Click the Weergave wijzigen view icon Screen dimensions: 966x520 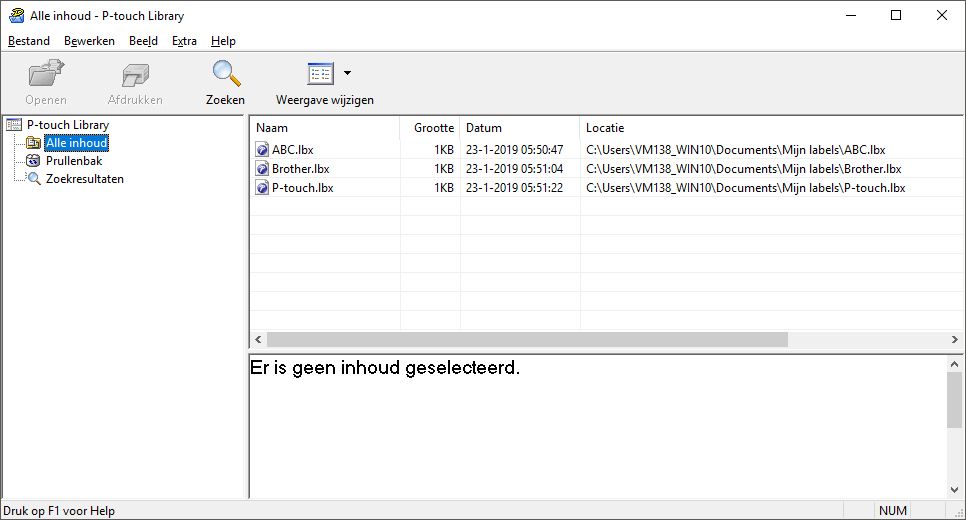pos(320,73)
